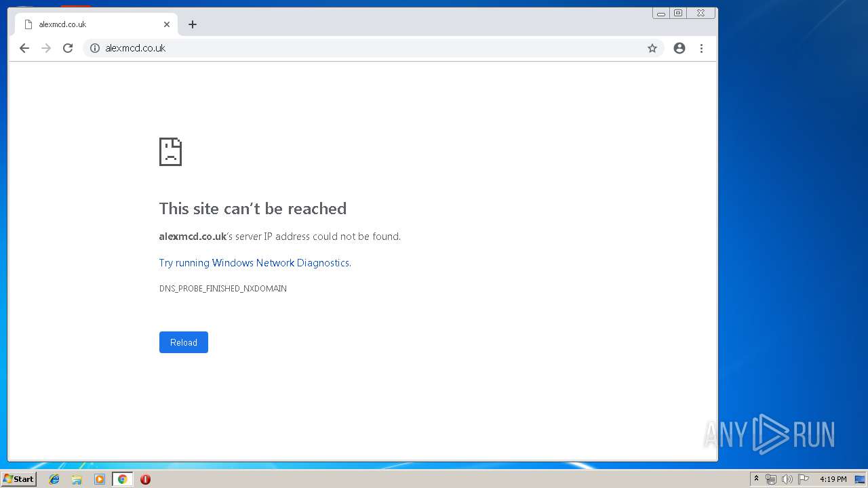Viewport: 868px width, 488px height.
Task: Open Windows Media Player from taskbar
Action: coord(100,479)
